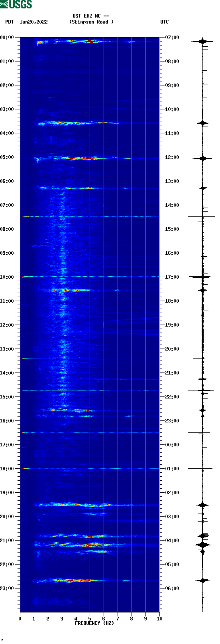Click the spectrogram event near 15:35 PDT

tap(67, 410)
